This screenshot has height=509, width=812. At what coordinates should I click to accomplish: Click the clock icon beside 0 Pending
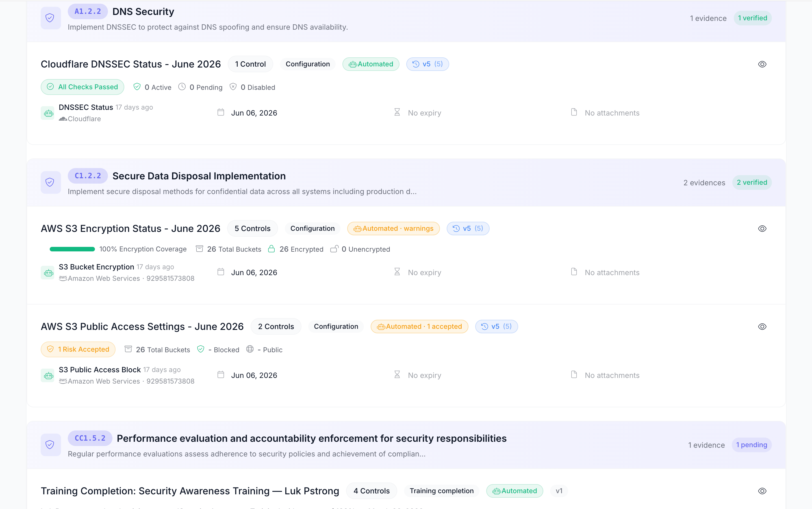click(x=182, y=87)
